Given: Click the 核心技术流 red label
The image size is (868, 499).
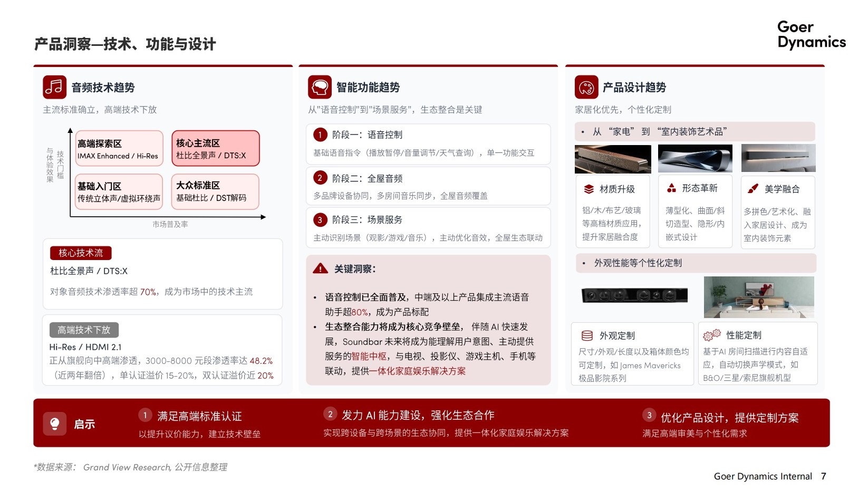Looking at the screenshot, I should pos(81,253).
